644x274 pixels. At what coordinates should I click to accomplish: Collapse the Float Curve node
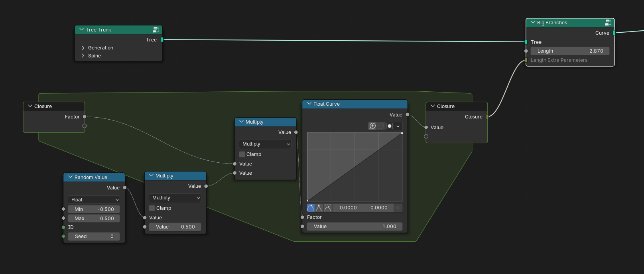(309, 104)
